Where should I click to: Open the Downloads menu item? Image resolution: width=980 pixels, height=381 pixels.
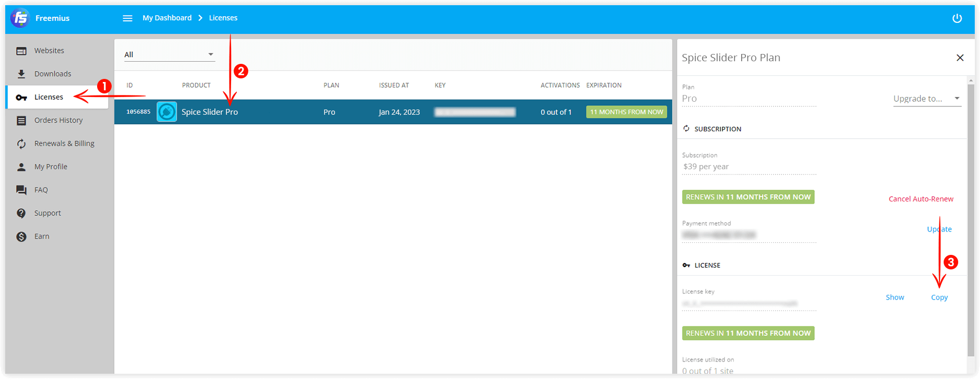click(x=57, y=74)
